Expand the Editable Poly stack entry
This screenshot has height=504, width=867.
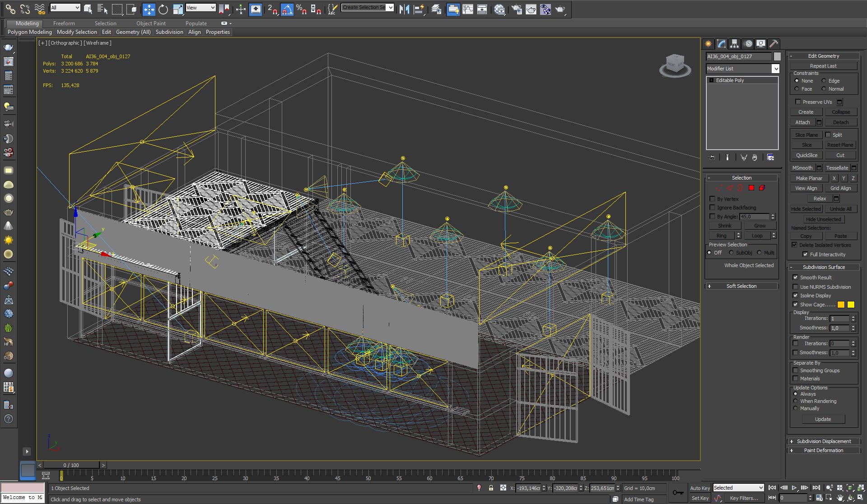coord(711,80)
